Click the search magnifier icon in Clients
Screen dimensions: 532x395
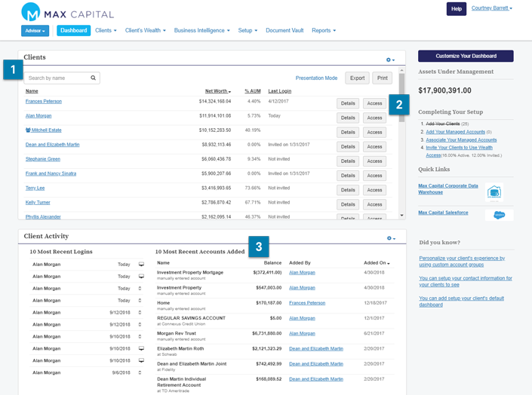[x=94, y=78]
